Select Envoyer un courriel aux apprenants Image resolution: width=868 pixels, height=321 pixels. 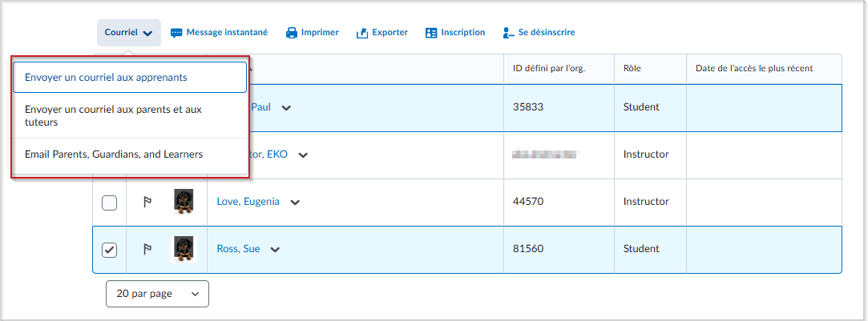[129, 78]
